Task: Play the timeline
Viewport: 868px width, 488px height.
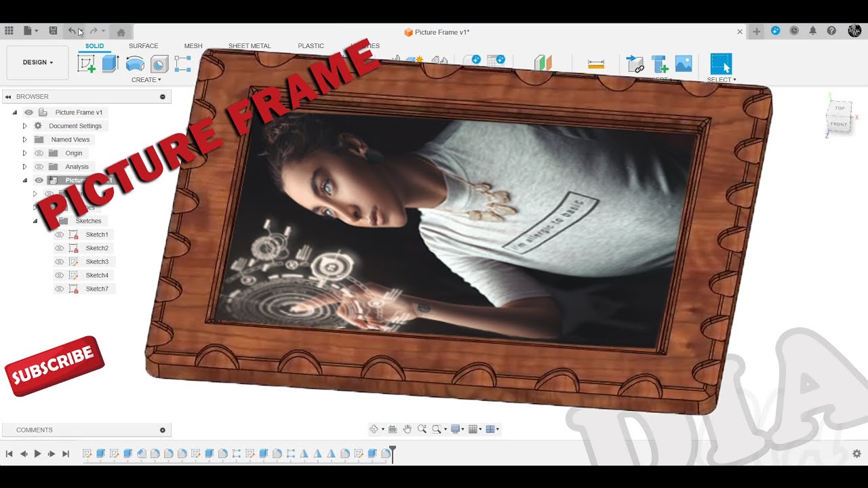Action: point(38,454)
